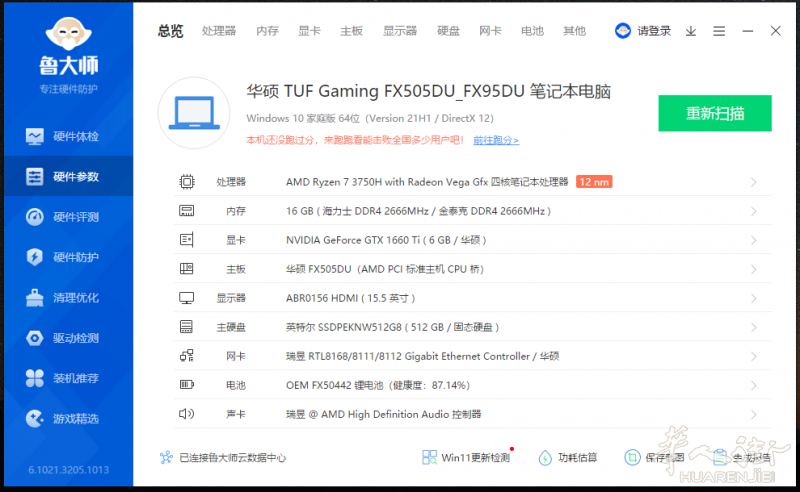Select 硬件参数 sidebar item
This screenshot has height=492, width=800.
[x=68, y=176]
